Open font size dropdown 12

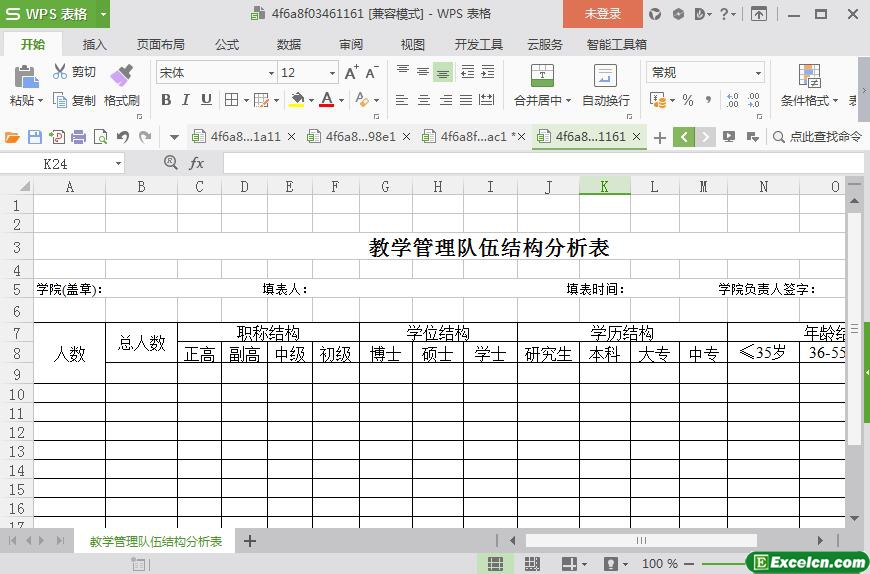332,73
